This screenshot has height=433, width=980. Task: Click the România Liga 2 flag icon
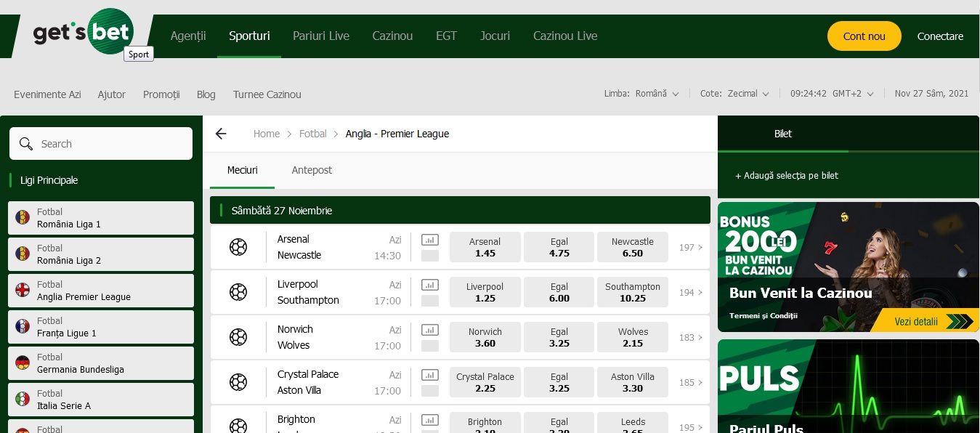tap(23, 254)
